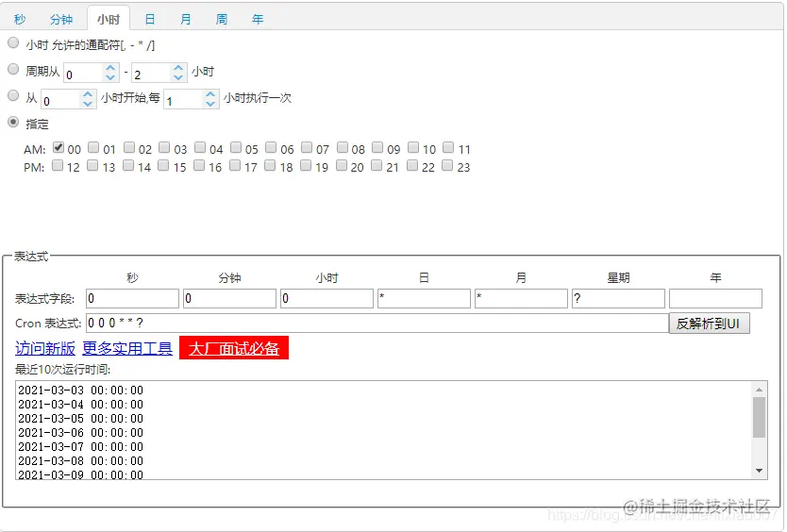Screen dimensions: 787x532
Task: Click the 反解析到UI button
Action: coord(710,324)
